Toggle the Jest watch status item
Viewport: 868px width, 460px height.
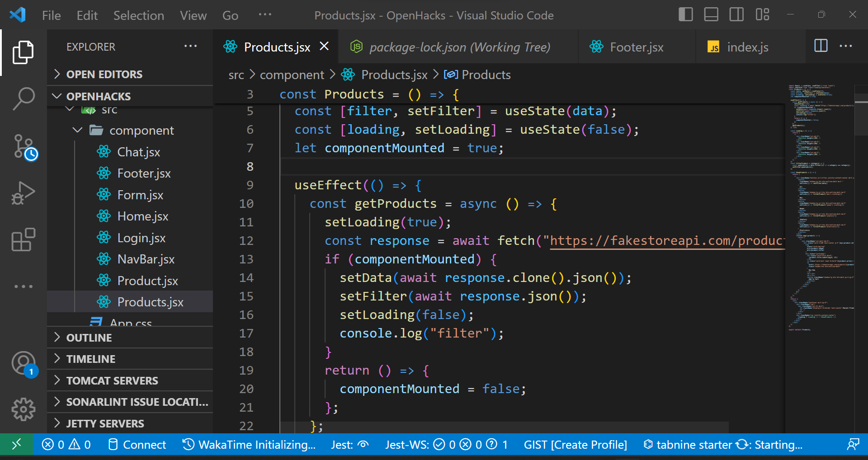click(x=350, y=445)
